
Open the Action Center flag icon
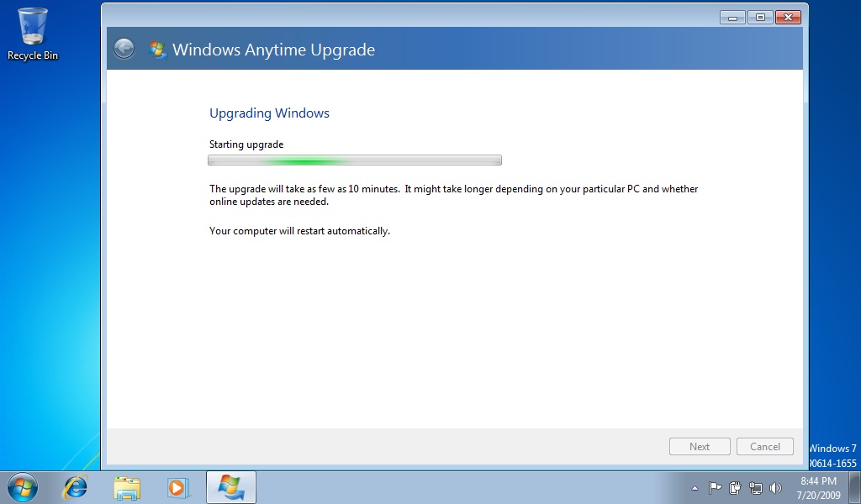(x=715, y=487)
